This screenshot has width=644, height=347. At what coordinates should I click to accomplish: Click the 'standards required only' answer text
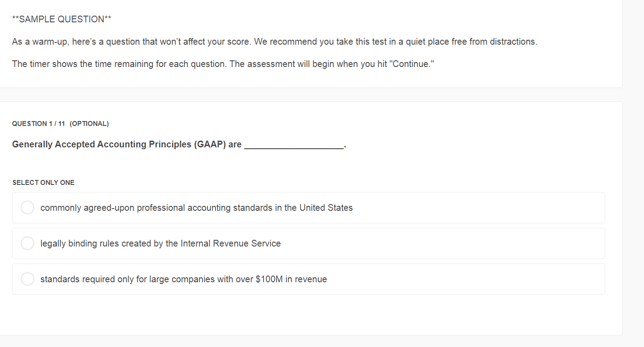click(183, 279)
